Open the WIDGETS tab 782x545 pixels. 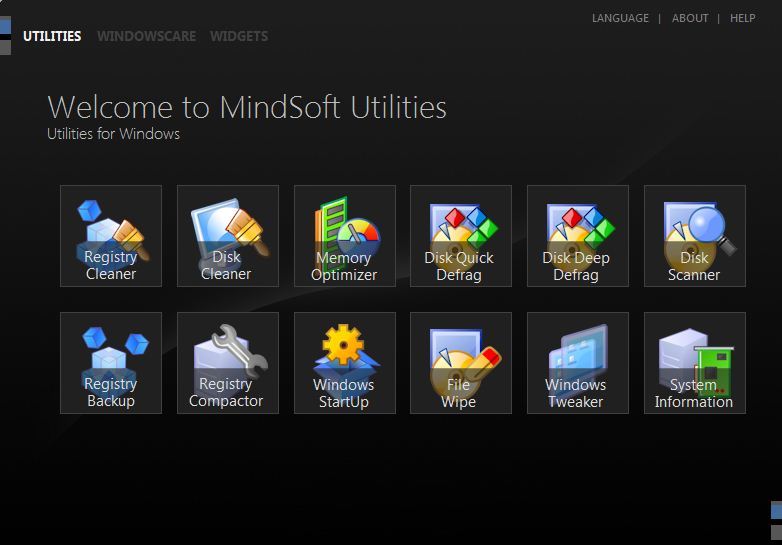click(x=239, y=36)
